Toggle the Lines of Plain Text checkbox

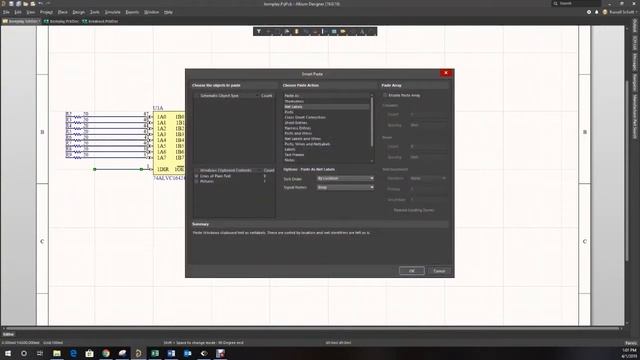coord(197,176)
